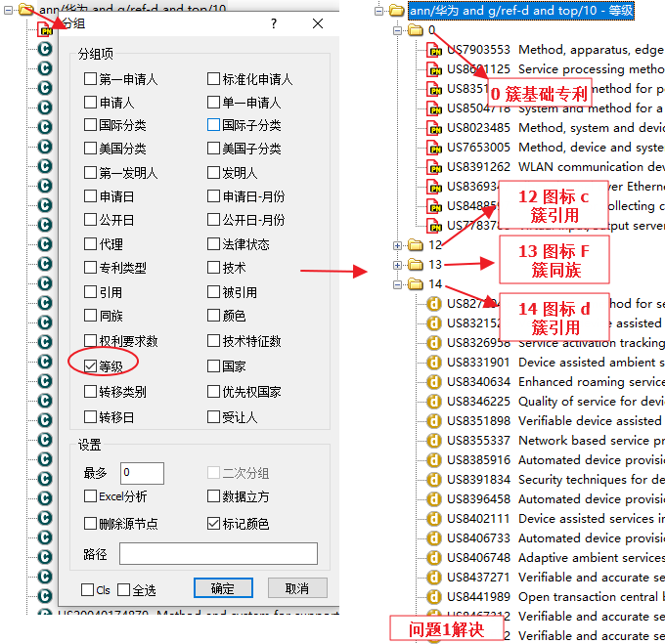This screenshot has width=665, height=644.
Task: Expand the folder node 12
Action: (x=398, y=245)
